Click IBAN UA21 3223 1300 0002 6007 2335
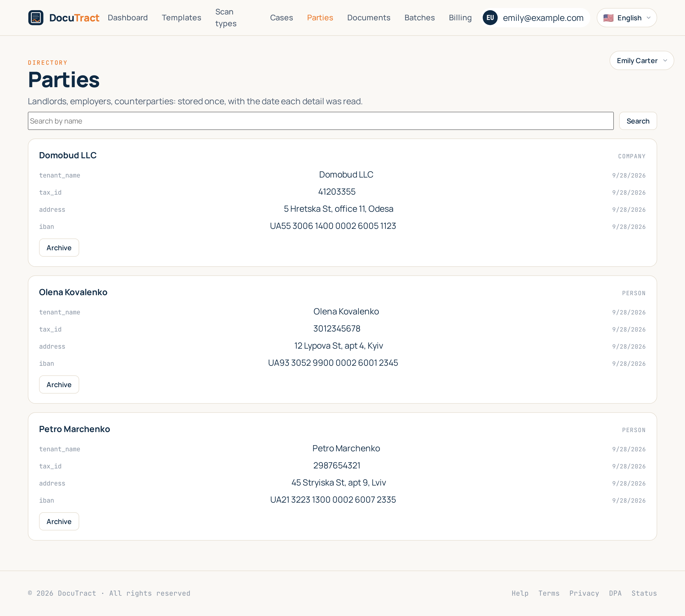This screenshot has height=616, width=685. pyautogui.click(x=333, y=500)
